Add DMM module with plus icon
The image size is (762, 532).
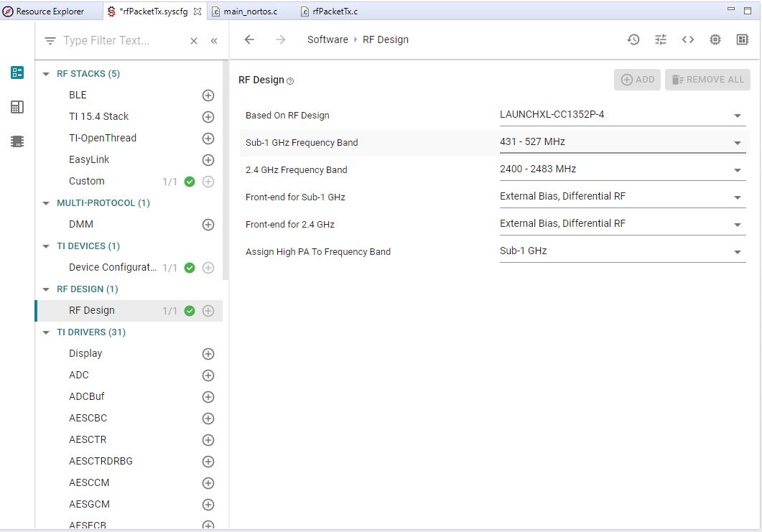208,225
